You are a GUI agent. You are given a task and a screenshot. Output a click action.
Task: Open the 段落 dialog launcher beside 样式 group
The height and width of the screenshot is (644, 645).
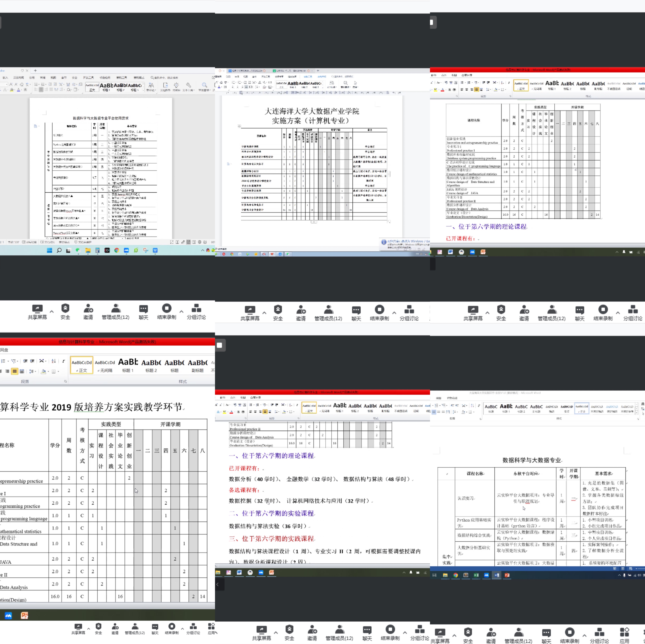[65, 381]
